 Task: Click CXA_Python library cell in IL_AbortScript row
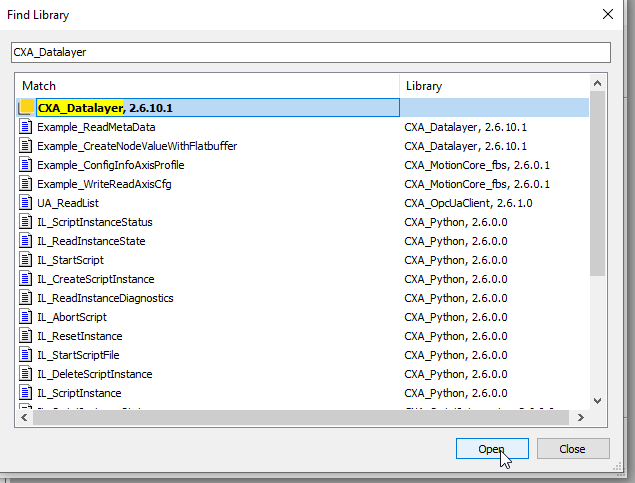[x=456, y=317]
